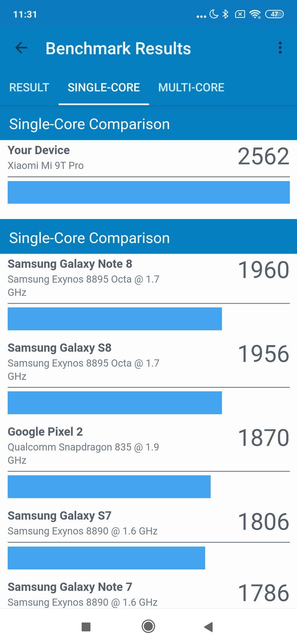The width and height of the screenshot is (297, 644).
Task: Tap the Samsung Galaxy S8 score bar
Action: (x=115, y=403)
